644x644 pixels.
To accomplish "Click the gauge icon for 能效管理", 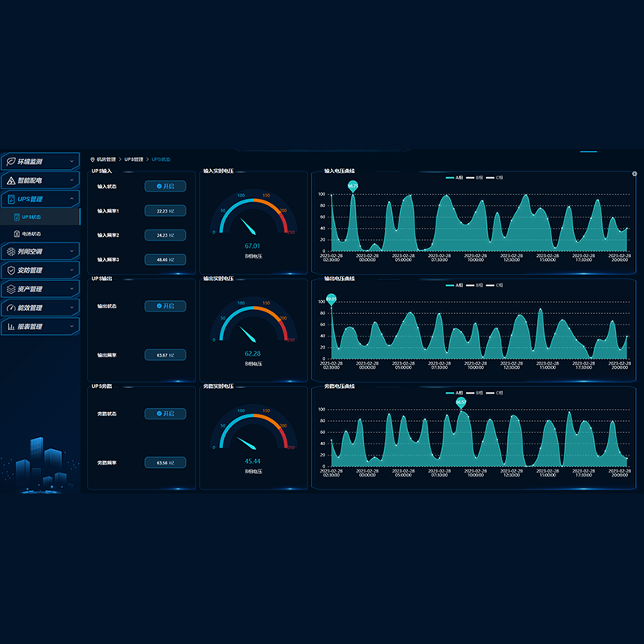I will click(10, 308).
